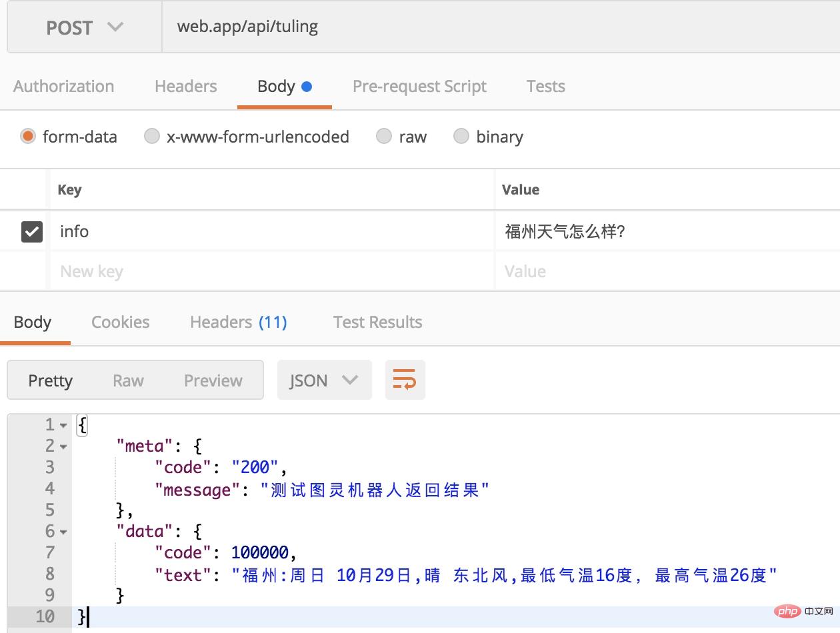The image size is (840, 633).
Task: Uncheck the info key checkbox
Action: pos(32,231)
